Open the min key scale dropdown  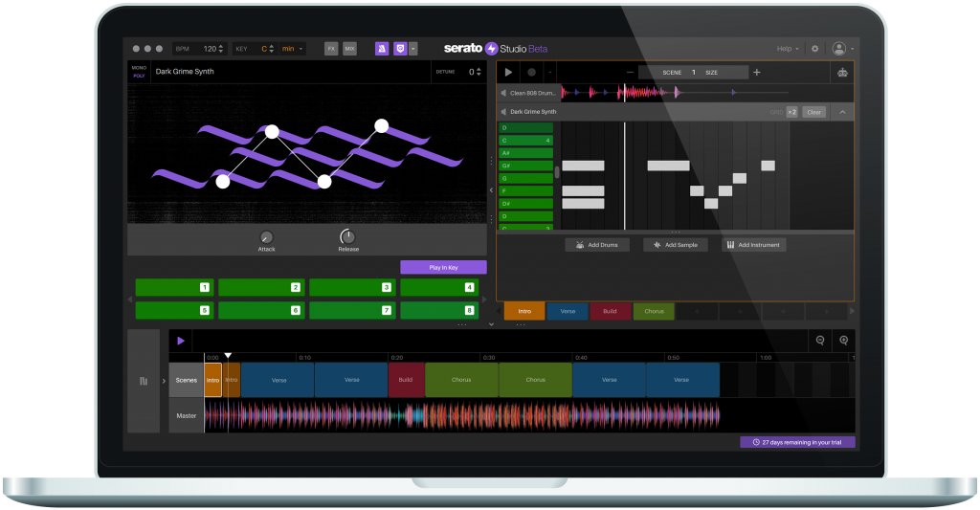(x=292, y=48)
